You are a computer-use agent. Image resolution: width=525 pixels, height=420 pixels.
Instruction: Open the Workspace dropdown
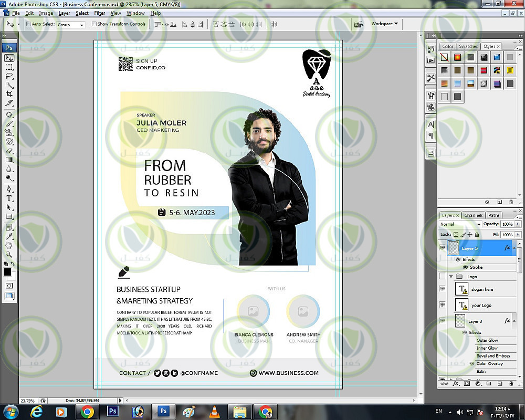coord(384,24)
